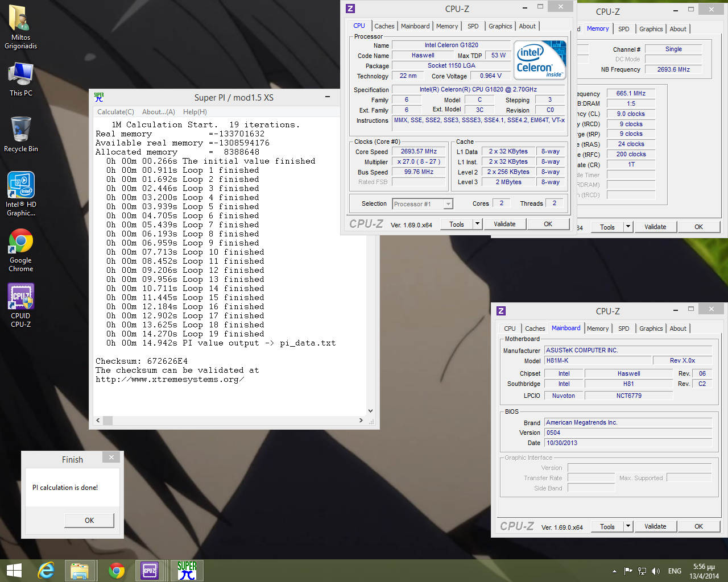Switch to Mainboard tab in the front CPU-Z window
The height and width of the screenshot is (582, 728).
click(415, 26)
